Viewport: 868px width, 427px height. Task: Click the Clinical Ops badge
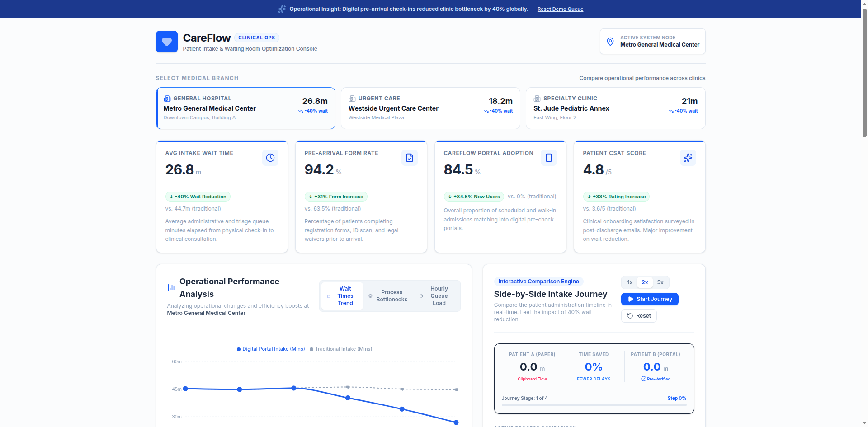pyautogui.click(x=257, y=38)
